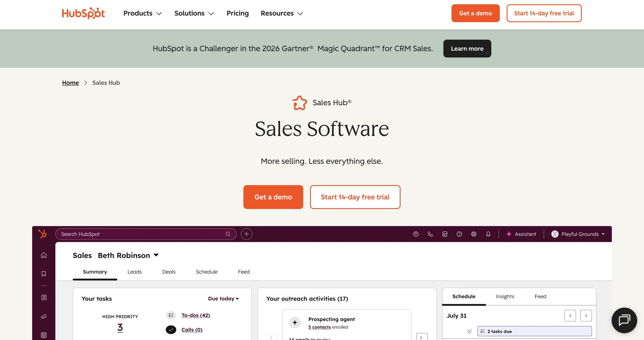Open the Playful Grounds account dropdown
The height and width of the screenshot is (340, 644).
[x=578, y=234]
